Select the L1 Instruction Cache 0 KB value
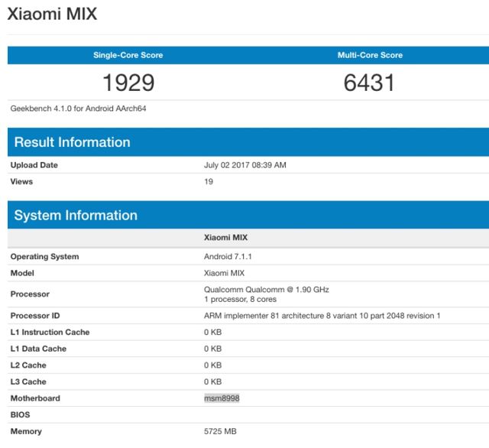Screen dimensions: 489x448 coord(212,333)
